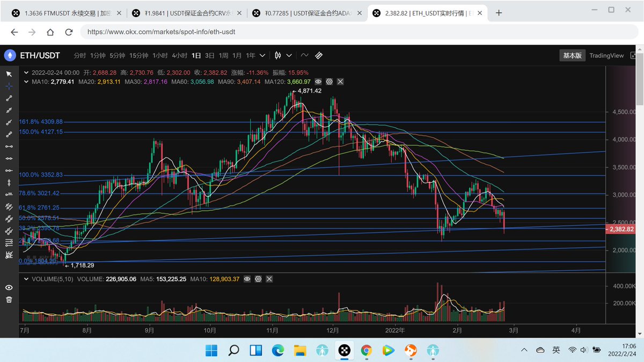Open Windows Start menu
Image resolution: width=644 pixels, height=362 pixels.
pos(212,350)
